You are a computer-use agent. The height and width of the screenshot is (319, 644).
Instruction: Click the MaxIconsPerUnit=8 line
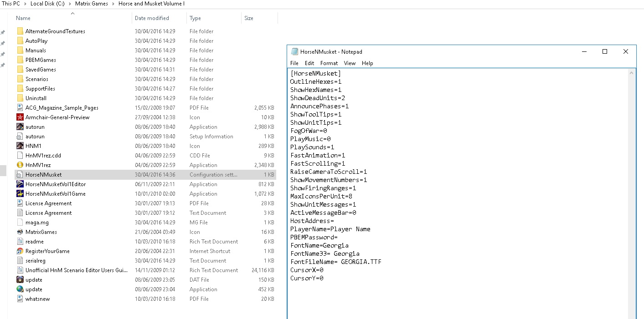(x=321, y=197)
